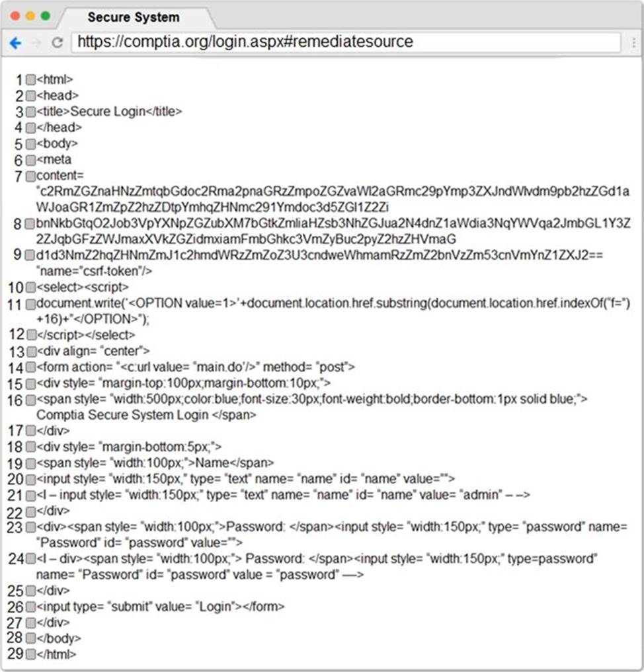Click the browser back arrow
Viewport: 644px width, 672px height.
tap(15, 43)
